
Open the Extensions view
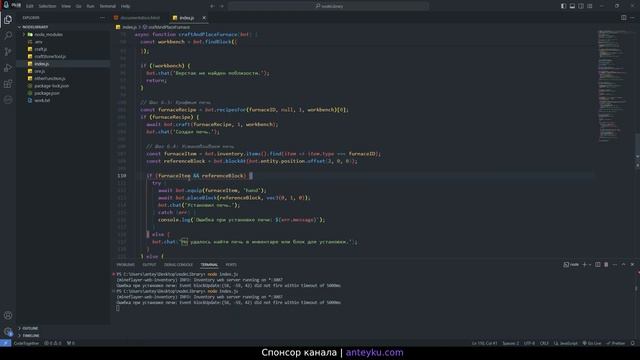pos(8,84)
